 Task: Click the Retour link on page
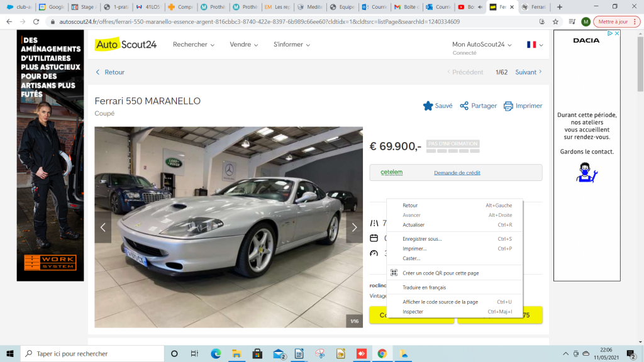pyautogui.click(x=110, y=72)
